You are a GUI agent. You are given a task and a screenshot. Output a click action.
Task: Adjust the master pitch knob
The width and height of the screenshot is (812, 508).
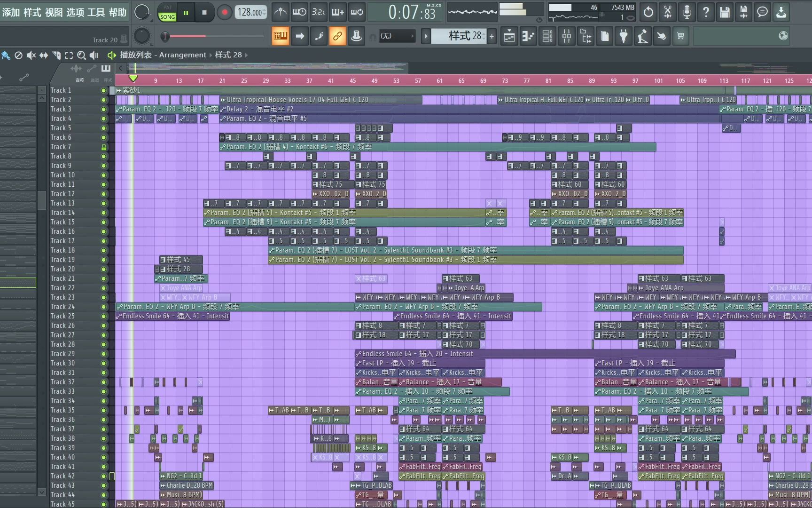point(141,36)
